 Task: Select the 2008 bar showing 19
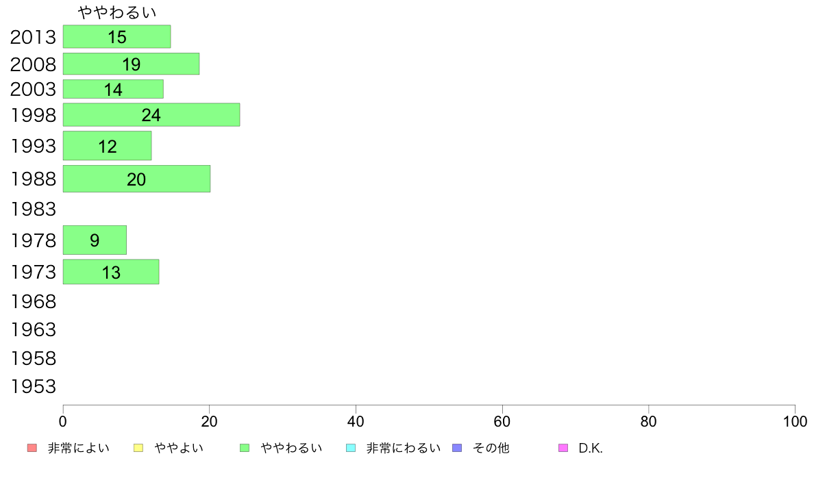click(132, 64)
